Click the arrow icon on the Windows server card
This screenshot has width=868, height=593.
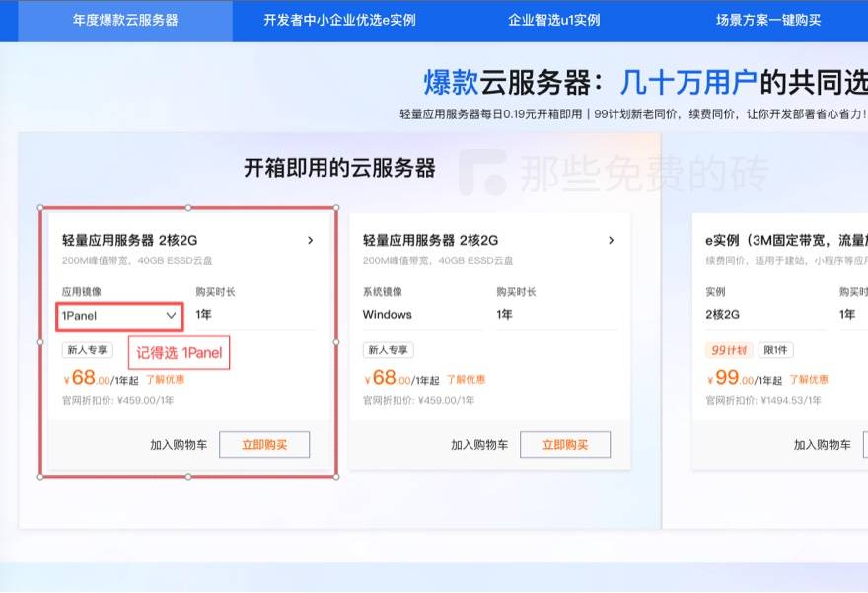point(612,240)
